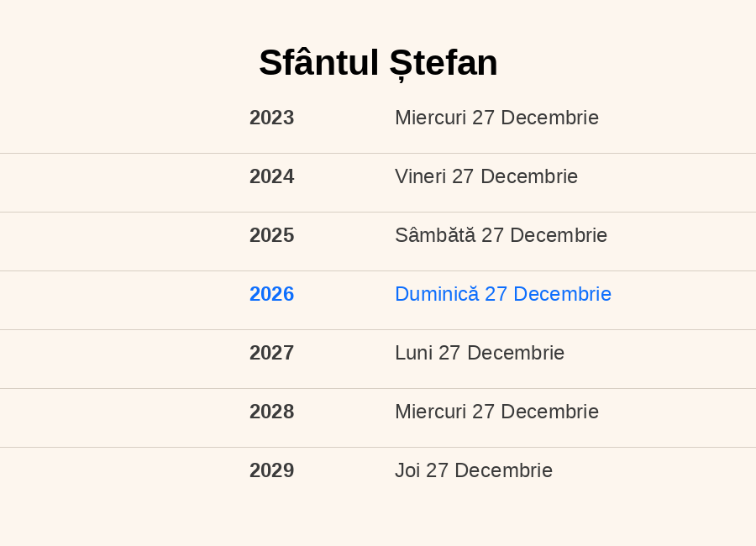Select the year 2023 label
This screenshot has width=756, height=546.
point(271,118)
